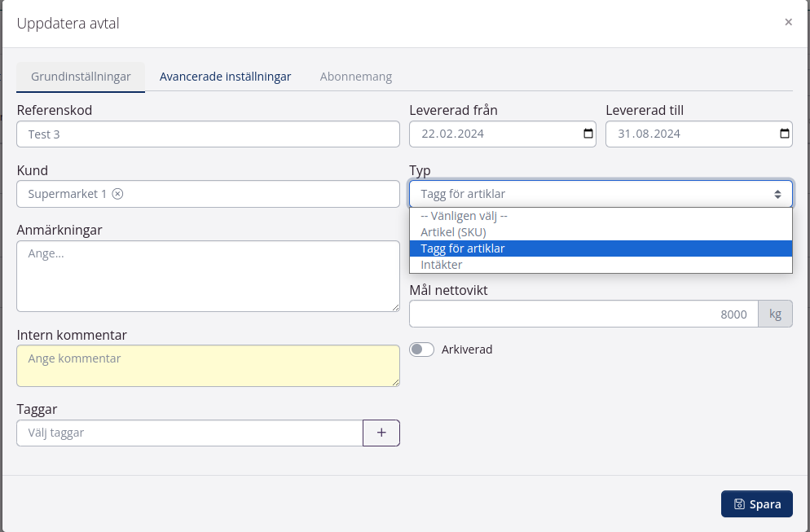Click the plus button beside Taggar

point(381,433)
